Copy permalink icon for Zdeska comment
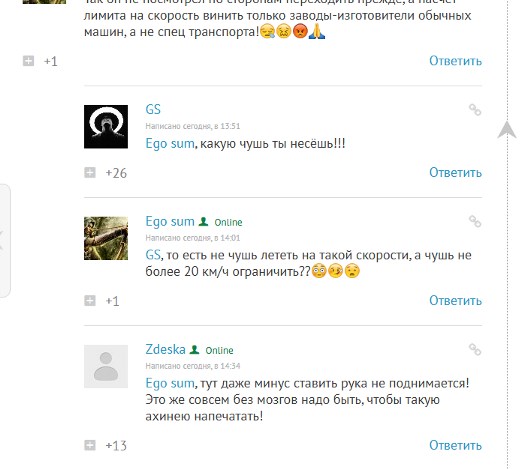This screenshot has width=530, height=469. pos(475,349)
